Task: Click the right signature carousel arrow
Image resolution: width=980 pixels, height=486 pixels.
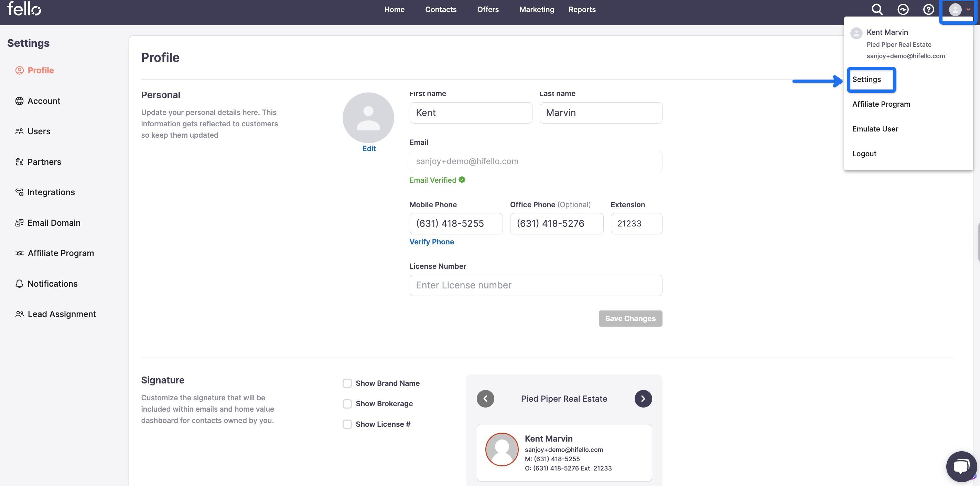Action: point(643,399)
